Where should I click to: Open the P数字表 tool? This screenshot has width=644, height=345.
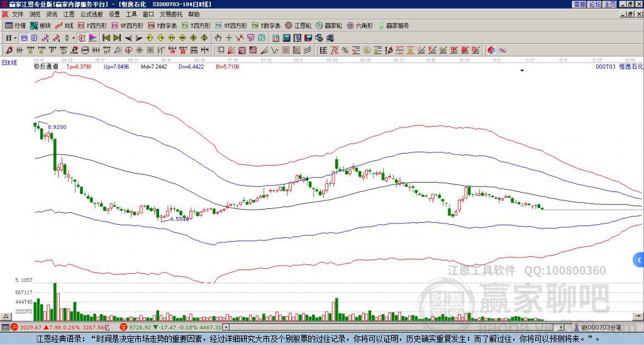[x=162, y=25]
